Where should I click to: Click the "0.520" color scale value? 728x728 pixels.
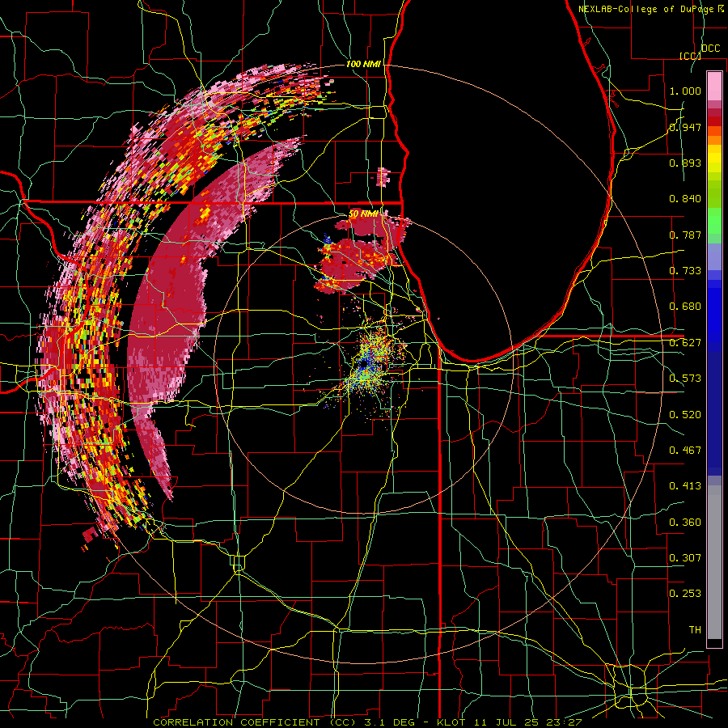coord(685,415)
